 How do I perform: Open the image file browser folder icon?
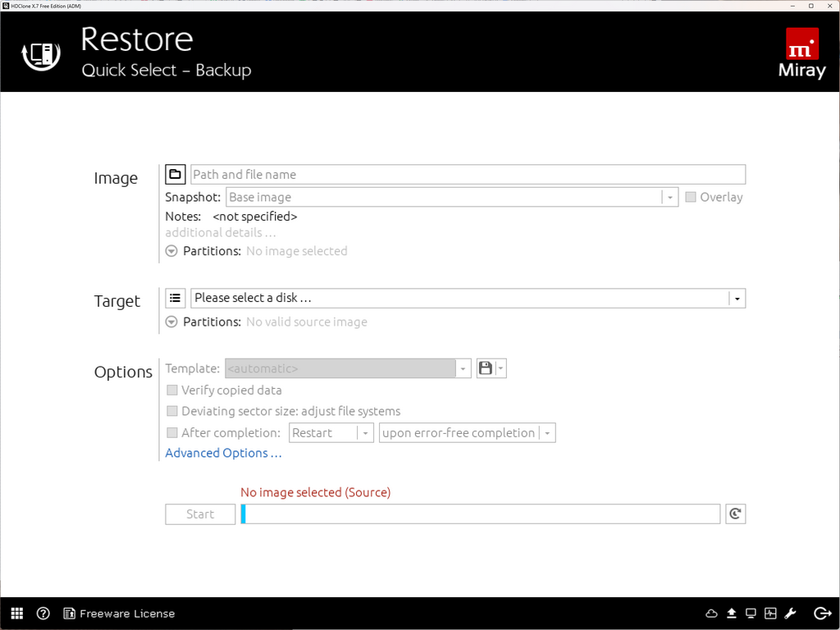(x=176, y=174)
